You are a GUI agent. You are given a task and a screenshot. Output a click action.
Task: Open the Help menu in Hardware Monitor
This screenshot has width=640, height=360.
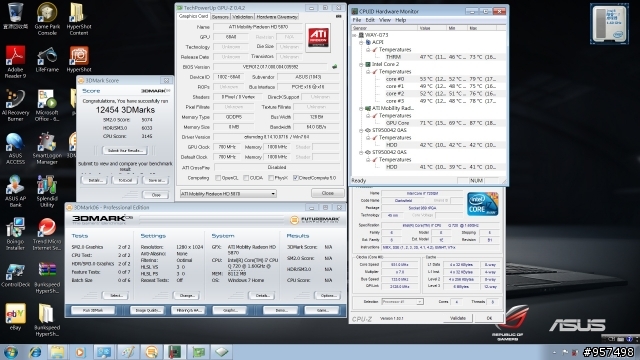400,20
